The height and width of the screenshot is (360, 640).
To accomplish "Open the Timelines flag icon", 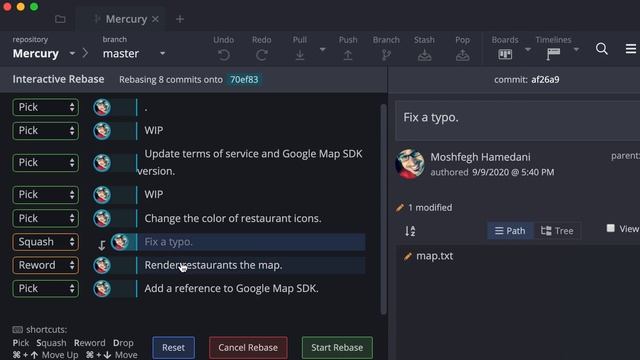I will 553,54.
